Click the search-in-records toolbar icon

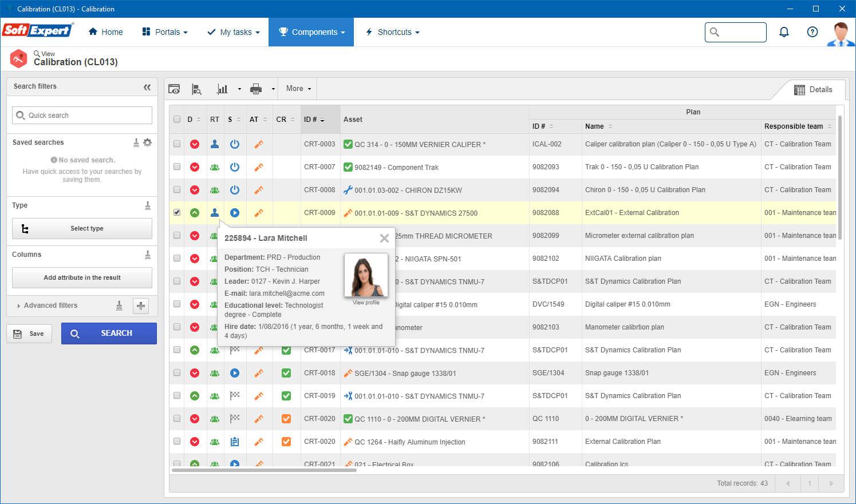[196, 89]
